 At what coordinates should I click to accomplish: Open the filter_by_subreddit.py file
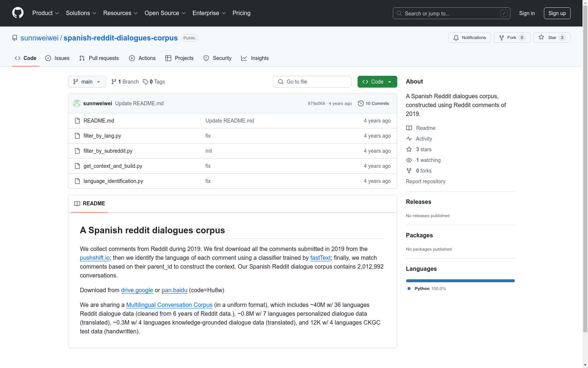tap(108, 151)
